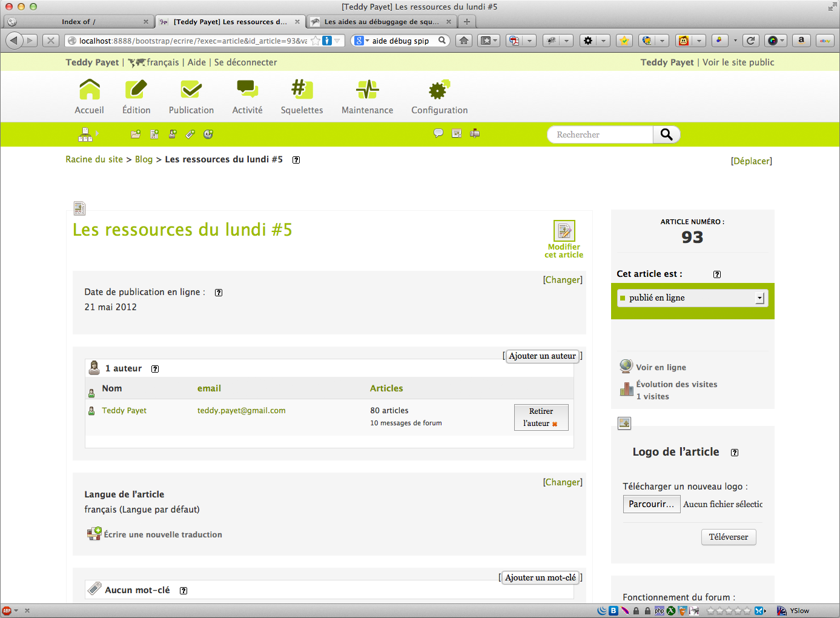Click the 'Ajouter un auteur' button

(x=542, y=356)
